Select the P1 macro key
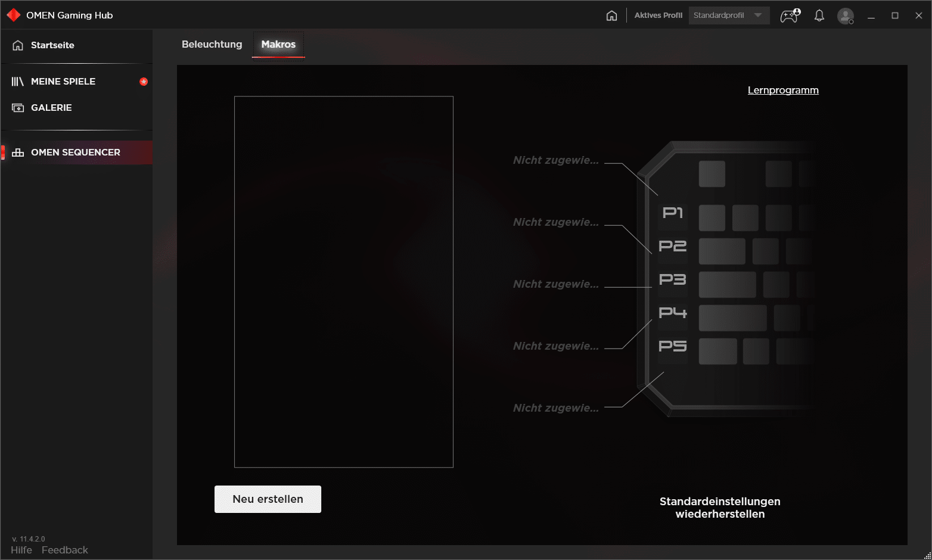This screenshot has width=932, height=560. 673,213
